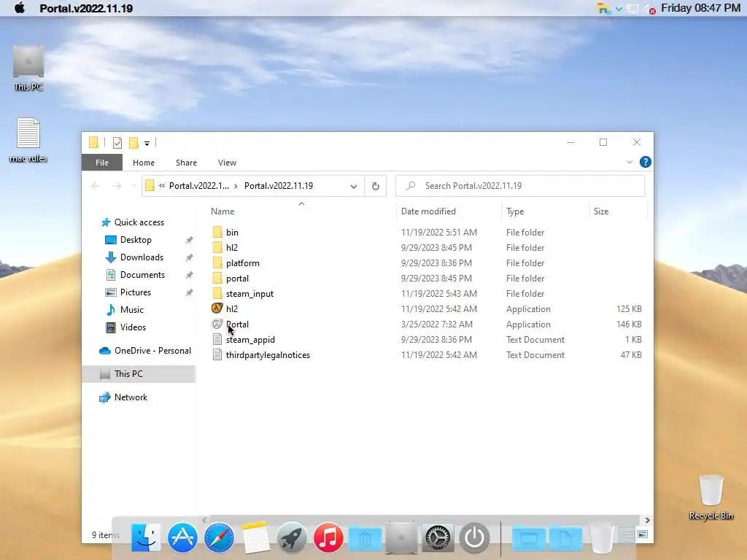
Task: Open the Trash can in the dock
Action: 602,538
